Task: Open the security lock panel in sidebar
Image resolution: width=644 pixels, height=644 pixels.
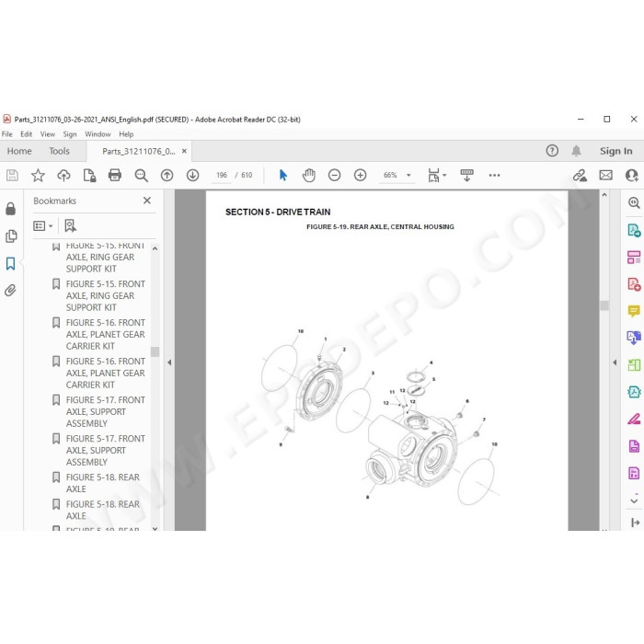Action: tap(11, 209)
